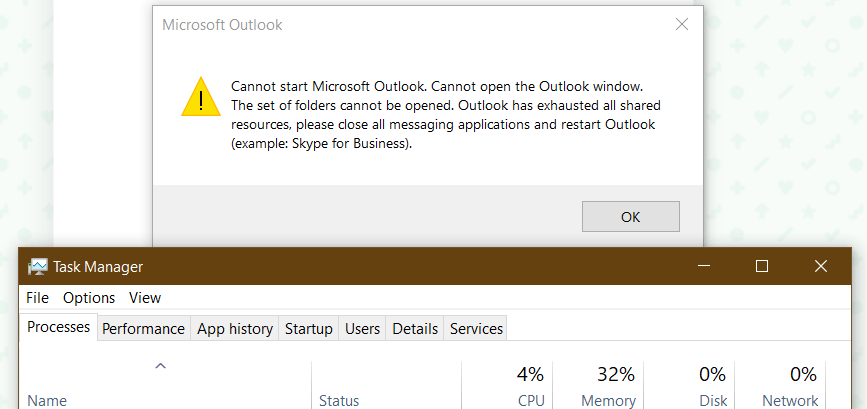The width and height of the screenshot is (867, 409).
Task: Switch to the Details tab
Action: tap(415, 328)
